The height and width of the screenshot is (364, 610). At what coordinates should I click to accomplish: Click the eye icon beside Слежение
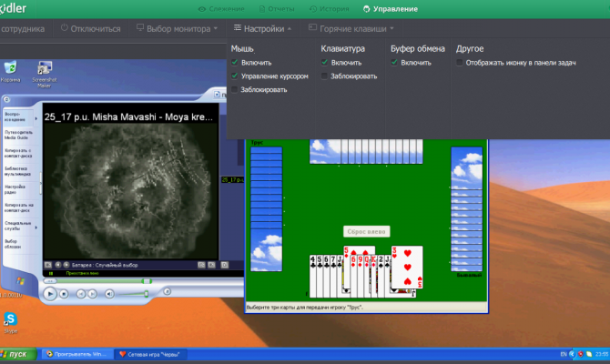click(202, 9)
